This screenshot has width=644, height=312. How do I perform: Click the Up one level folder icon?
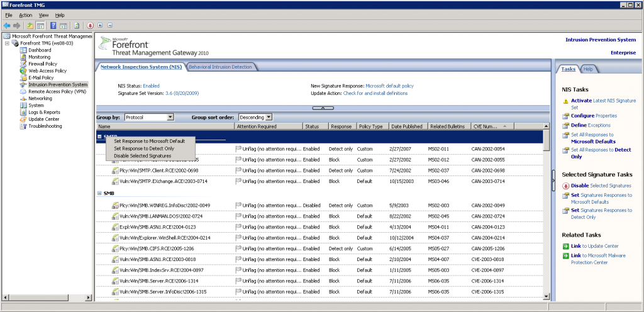[x=30, y=25]
